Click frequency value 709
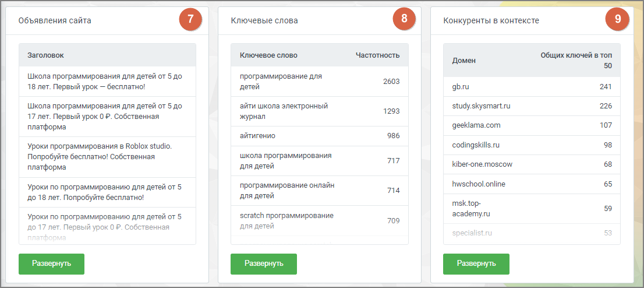This screenshot has height=288, width=644. (393, 220)
